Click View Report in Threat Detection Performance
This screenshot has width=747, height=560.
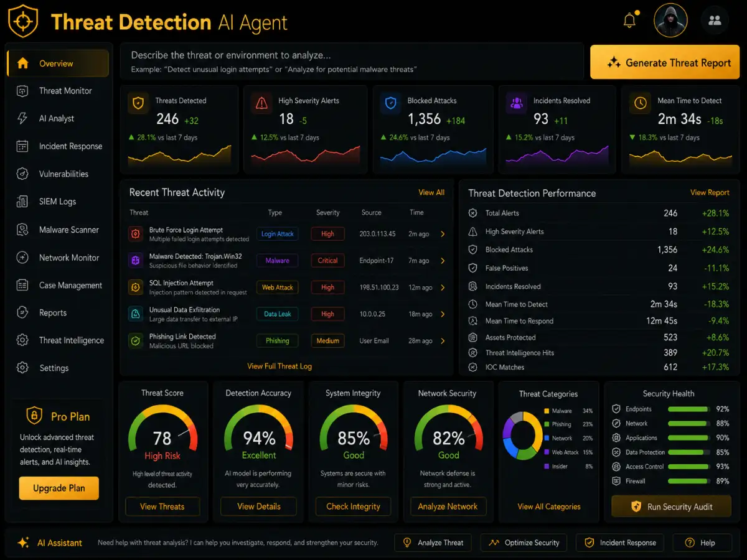710,193
